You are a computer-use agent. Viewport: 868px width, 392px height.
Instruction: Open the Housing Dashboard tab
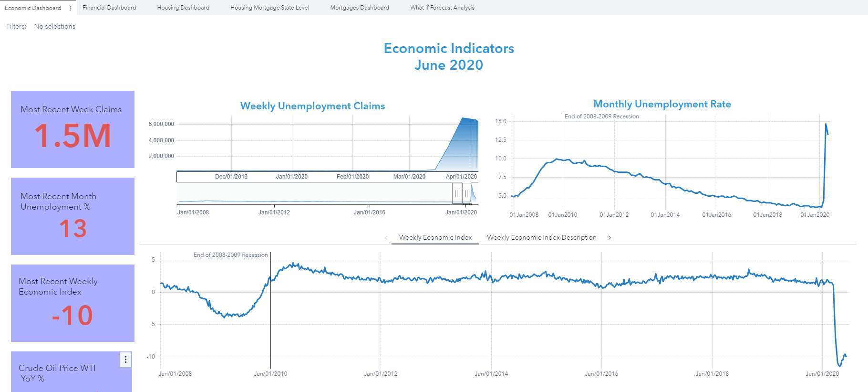click(x=183, y=8)
